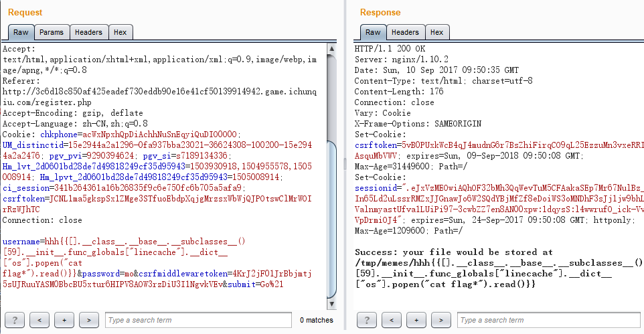
Task: Switch to the Request Hex tab
Action: [120, 32]
